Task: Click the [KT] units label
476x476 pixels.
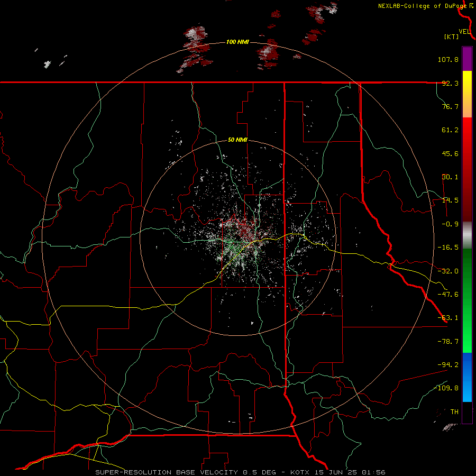Action: (451, 36)
